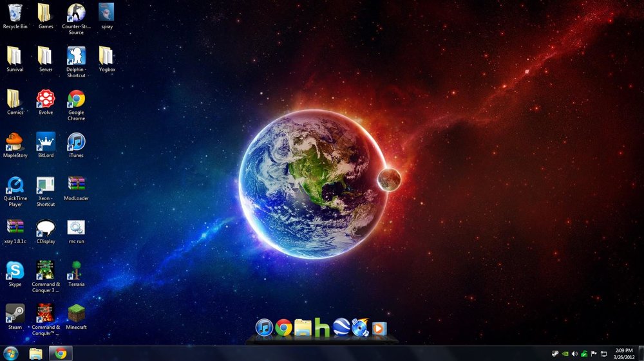The height and width of the screenshot is (361, 644).
Task: Click the volume speaker tray icon
Action: pyautogui.click(x=574, y=354)
